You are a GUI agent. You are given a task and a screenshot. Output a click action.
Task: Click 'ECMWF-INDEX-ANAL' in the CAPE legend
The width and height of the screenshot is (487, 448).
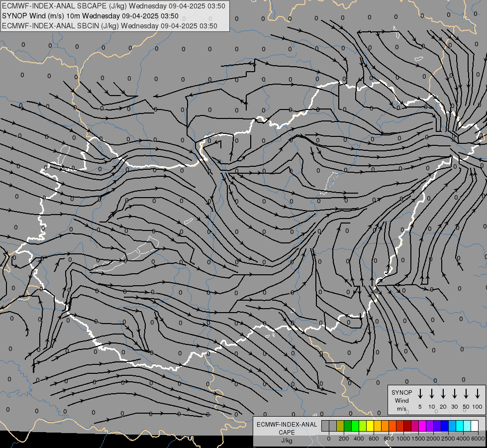coord(287,425)
